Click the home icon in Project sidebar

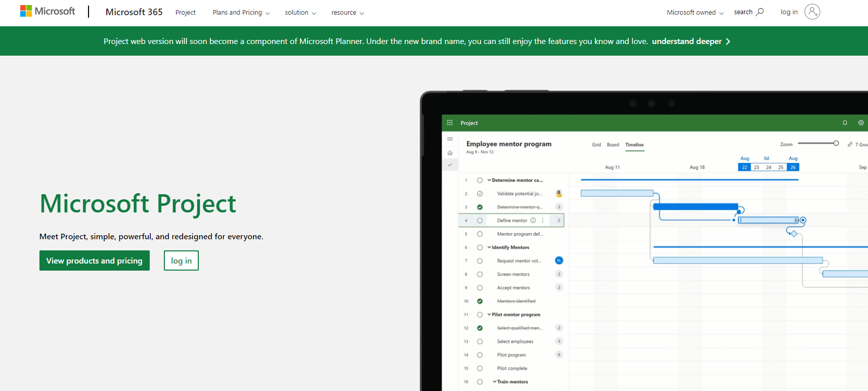click(x=450, y=152)
